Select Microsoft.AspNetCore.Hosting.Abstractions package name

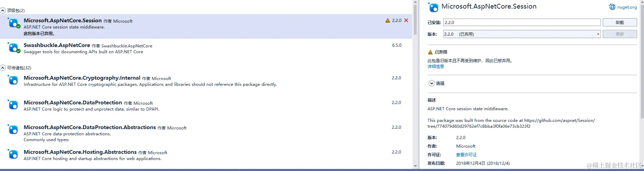point(80,152)
